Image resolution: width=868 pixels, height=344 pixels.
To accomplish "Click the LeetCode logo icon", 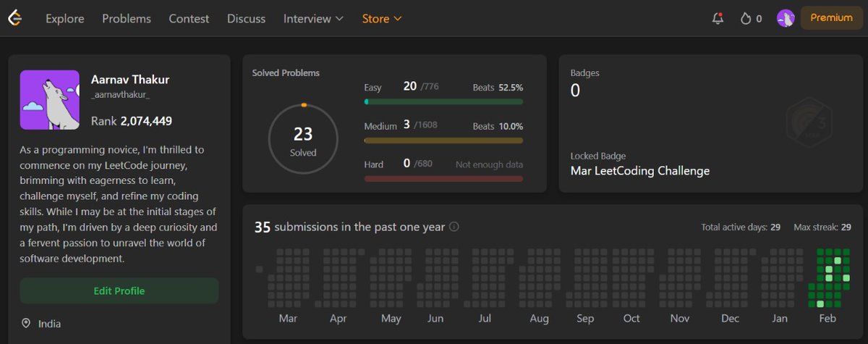I will [14, 18].
